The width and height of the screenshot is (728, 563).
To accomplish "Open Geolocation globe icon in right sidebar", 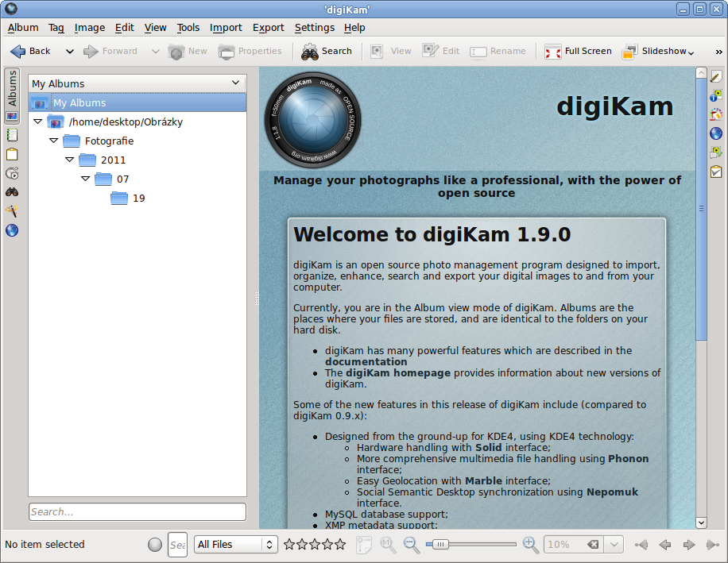I will click(716, 133).
